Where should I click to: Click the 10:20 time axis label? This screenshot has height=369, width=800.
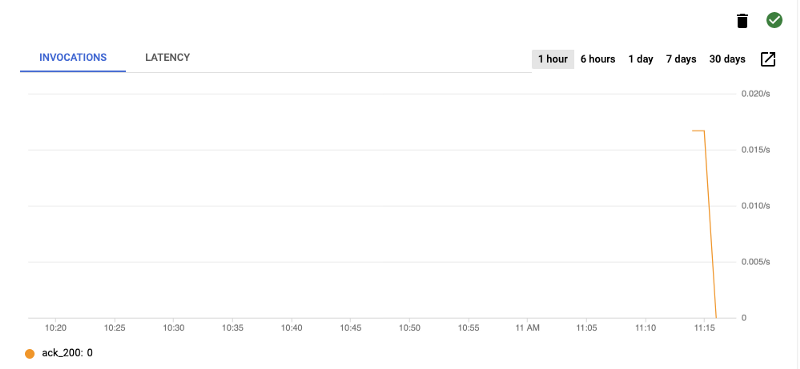(x=56, y=328)
